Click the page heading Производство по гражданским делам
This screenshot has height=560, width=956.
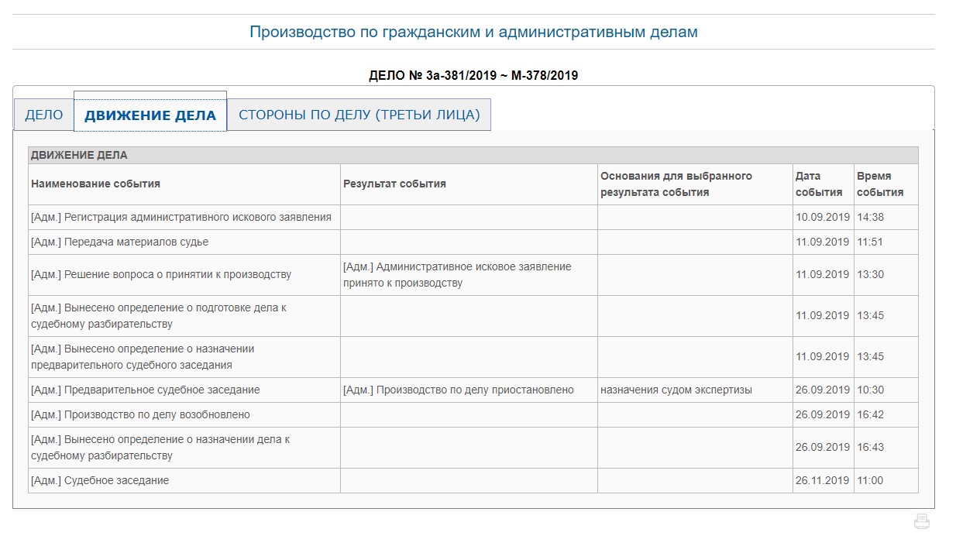pyautogui.click(x=473, y=33)
